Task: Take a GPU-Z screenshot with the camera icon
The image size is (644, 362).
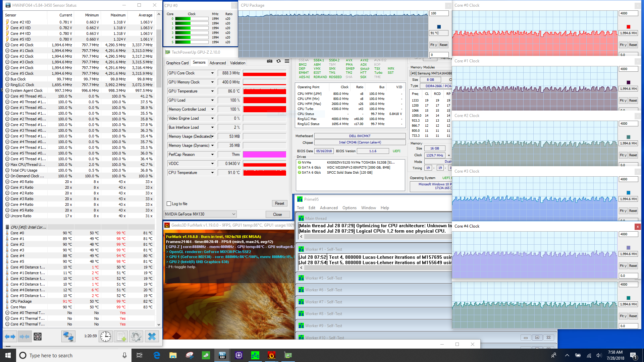Action: (x=269, y=61)
